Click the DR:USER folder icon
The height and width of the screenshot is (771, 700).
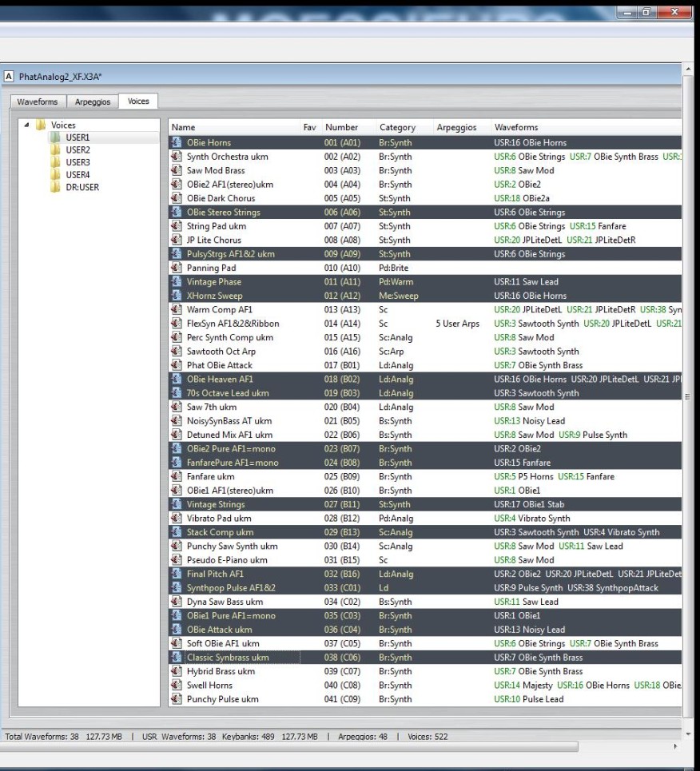pyautogui.click(x=56, y=187)
